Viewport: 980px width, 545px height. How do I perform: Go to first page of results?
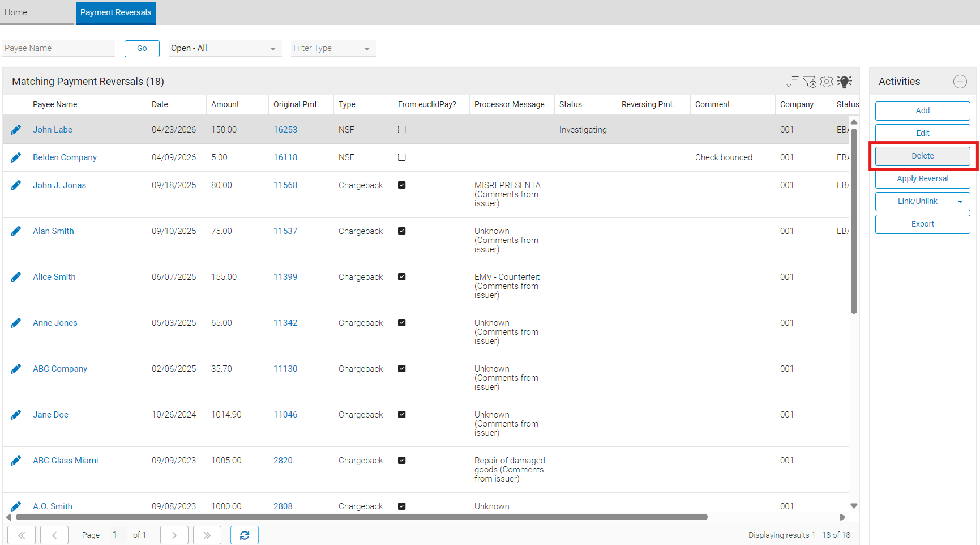coord(22,535)
